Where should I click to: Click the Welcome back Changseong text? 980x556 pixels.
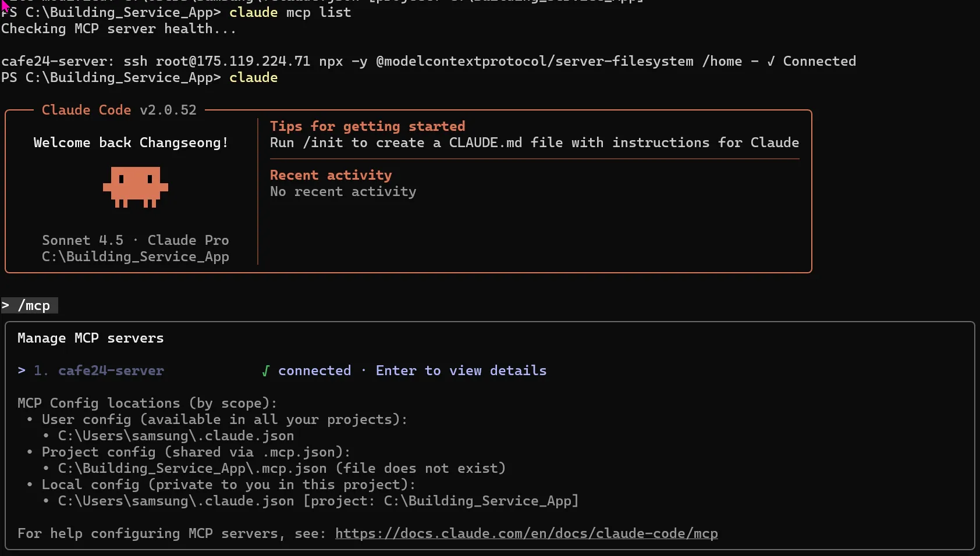tap(130, 143)
